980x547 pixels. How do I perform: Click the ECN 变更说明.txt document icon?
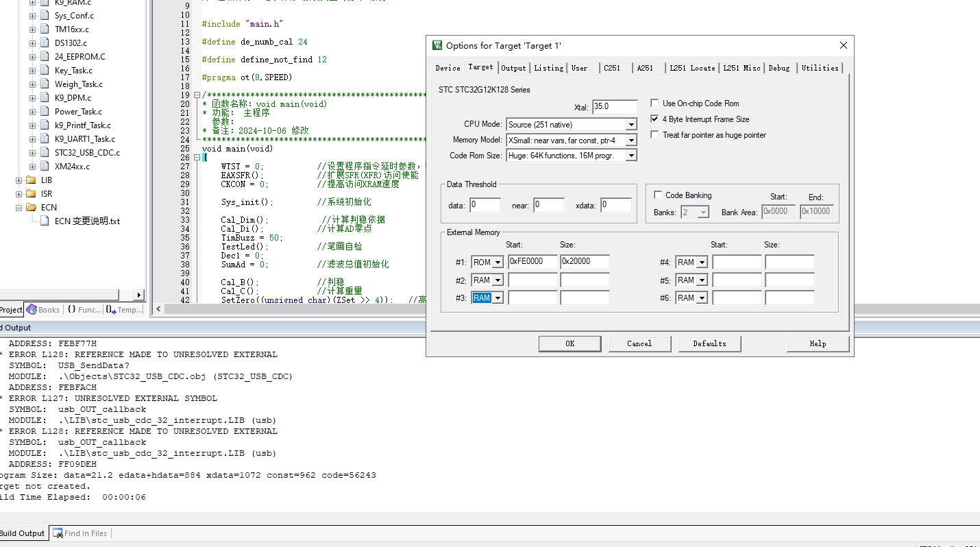point(45,221)
